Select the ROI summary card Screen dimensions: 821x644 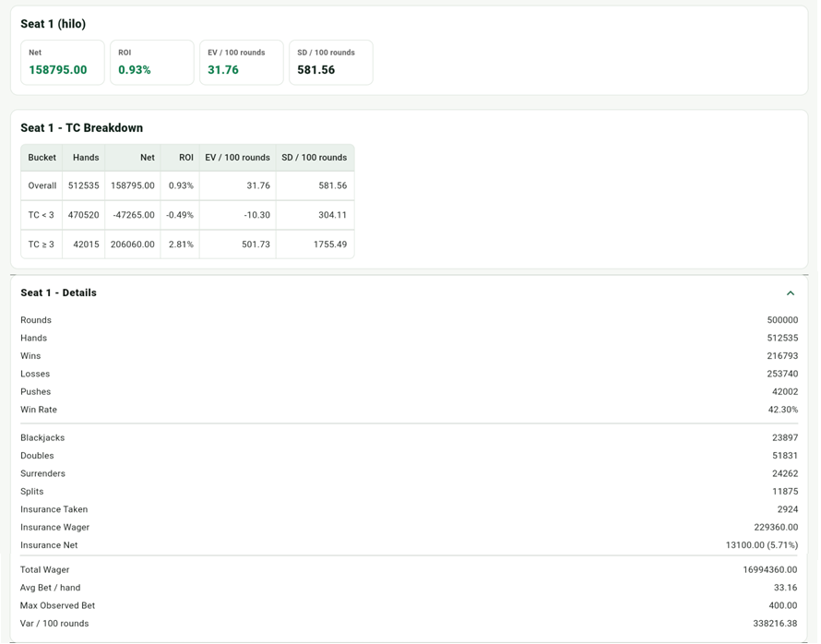pyautogui.click(x=152, y=63)
